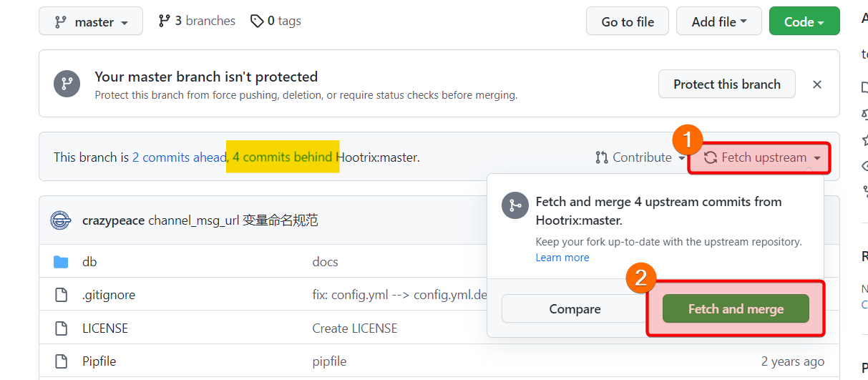
Task: Open the 2 commits ahead link
Action: (x=179, y=157)
